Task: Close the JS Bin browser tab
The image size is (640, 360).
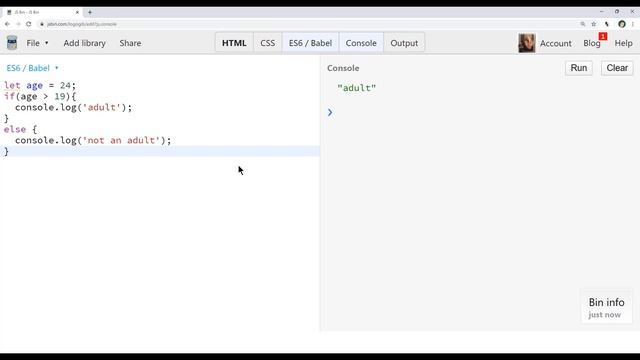Action: (77, 12)
